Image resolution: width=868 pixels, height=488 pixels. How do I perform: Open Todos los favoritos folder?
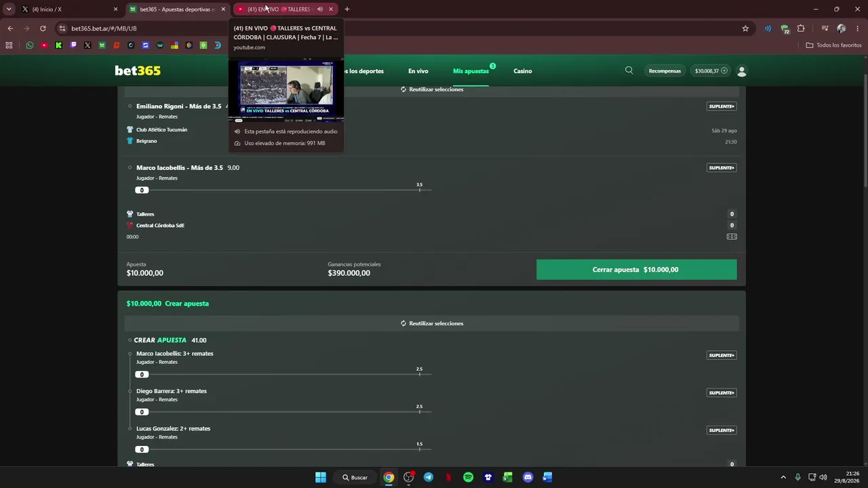(x=834, y=45)
